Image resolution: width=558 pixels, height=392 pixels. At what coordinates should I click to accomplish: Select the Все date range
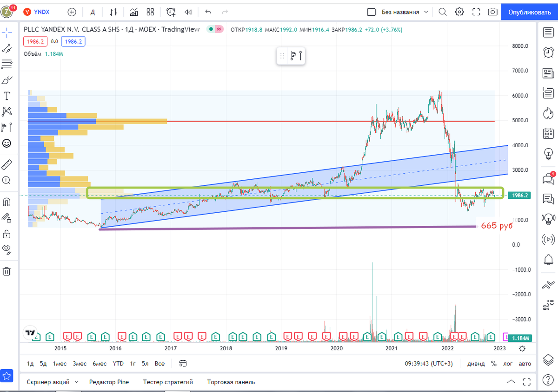159,363
